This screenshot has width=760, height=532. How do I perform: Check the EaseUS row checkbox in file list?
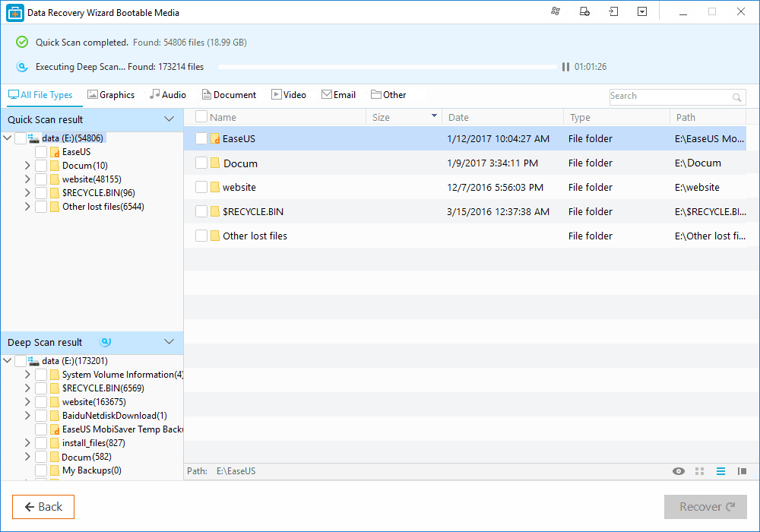coord(201,138)
